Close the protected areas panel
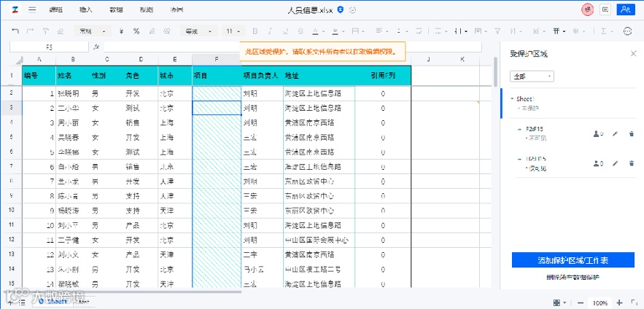Image resolution: width=644 pixels, height=309 pixels. pyautogui.click(x=633, y=53)
